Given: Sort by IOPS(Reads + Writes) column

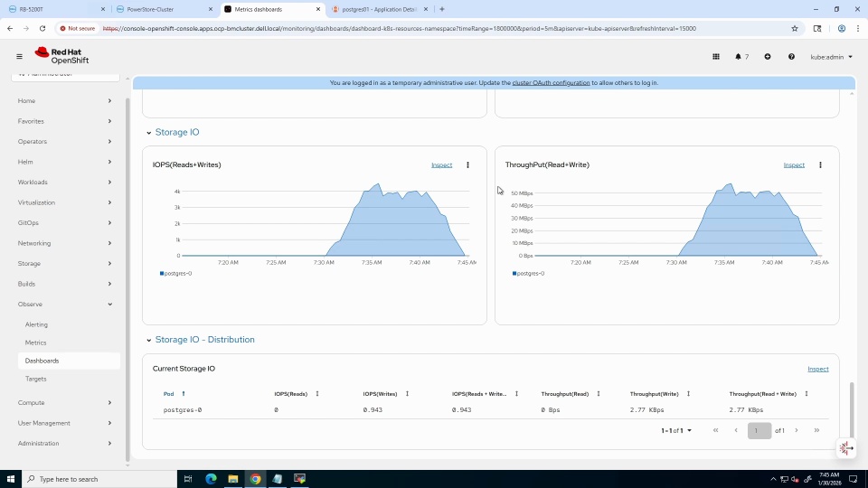Looking at the screenshot, I should pos(485,394).
